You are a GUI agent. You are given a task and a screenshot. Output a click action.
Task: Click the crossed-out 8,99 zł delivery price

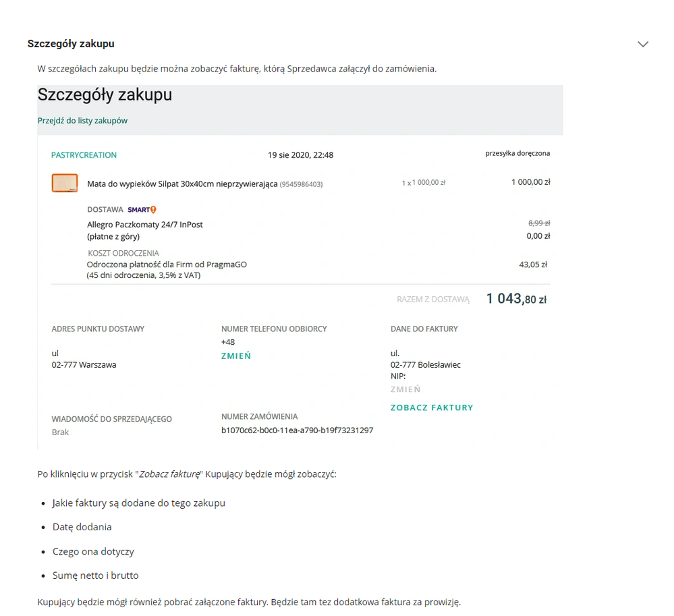tap(539, 223)
